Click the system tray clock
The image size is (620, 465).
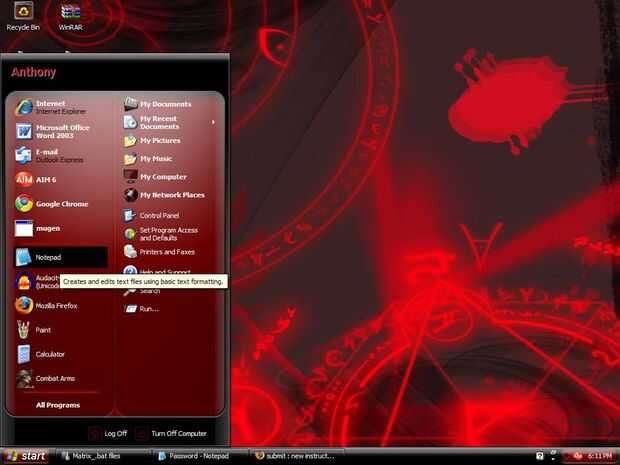pyautogui.click(x=599, y=456)
